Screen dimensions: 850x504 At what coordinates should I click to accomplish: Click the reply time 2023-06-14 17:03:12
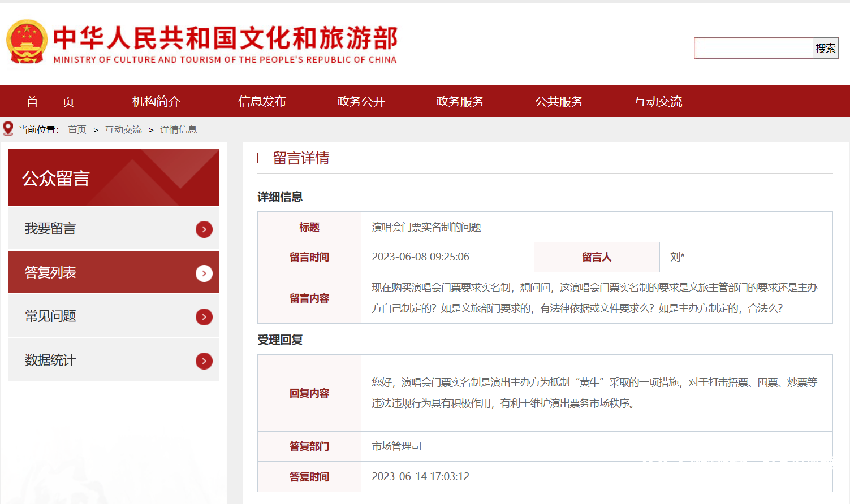tap(421, 476)
